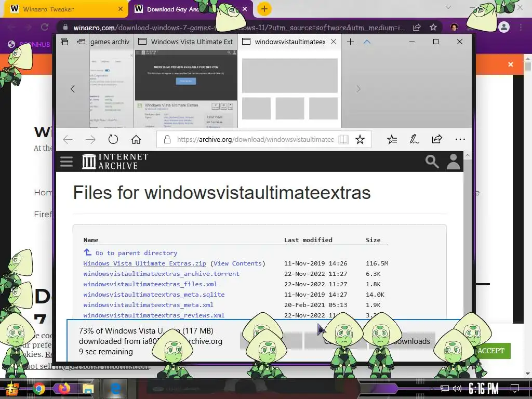Share this page from Chrome omnibox

(x=417, y=28)
